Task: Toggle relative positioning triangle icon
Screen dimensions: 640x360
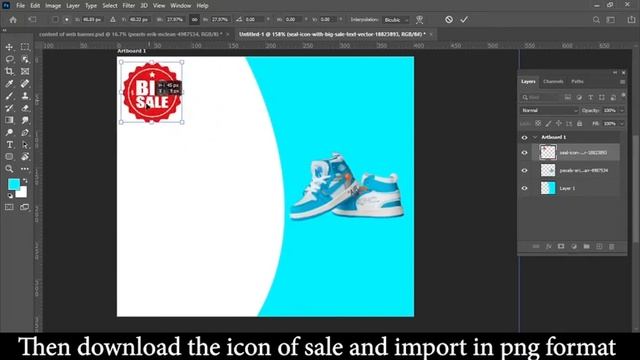Action: coord(113,20)
